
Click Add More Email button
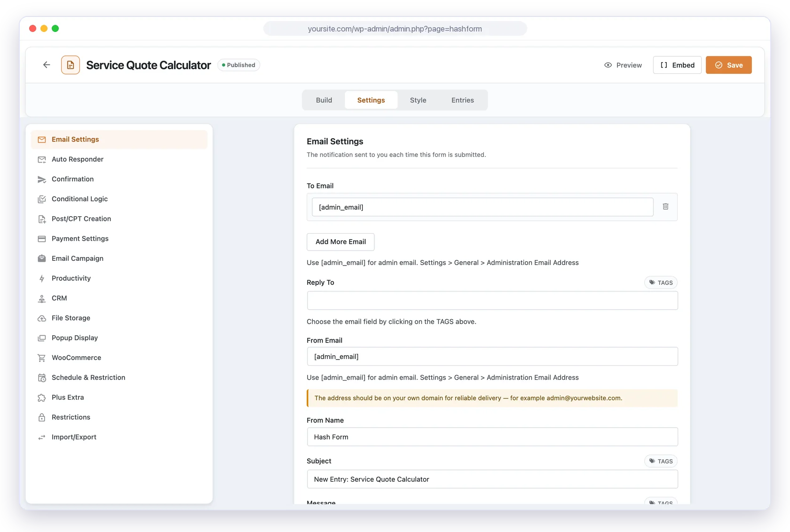point(340,242)
